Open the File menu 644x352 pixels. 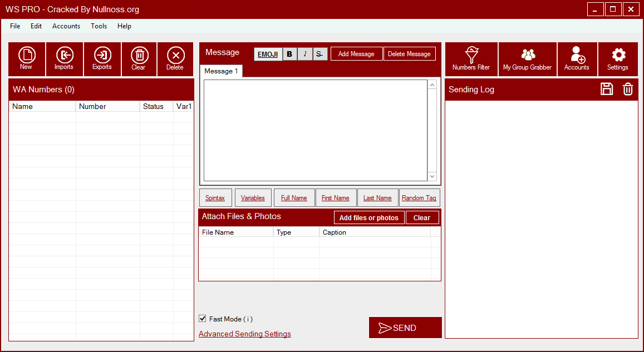[15, 26]
